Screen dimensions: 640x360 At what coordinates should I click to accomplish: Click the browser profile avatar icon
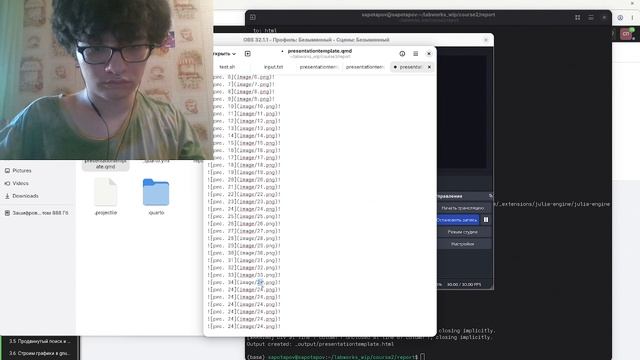click(620, 18)
